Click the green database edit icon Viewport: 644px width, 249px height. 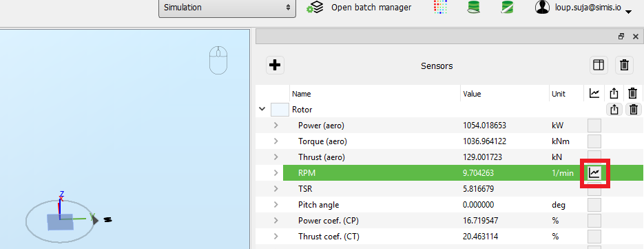pos(508,8)
